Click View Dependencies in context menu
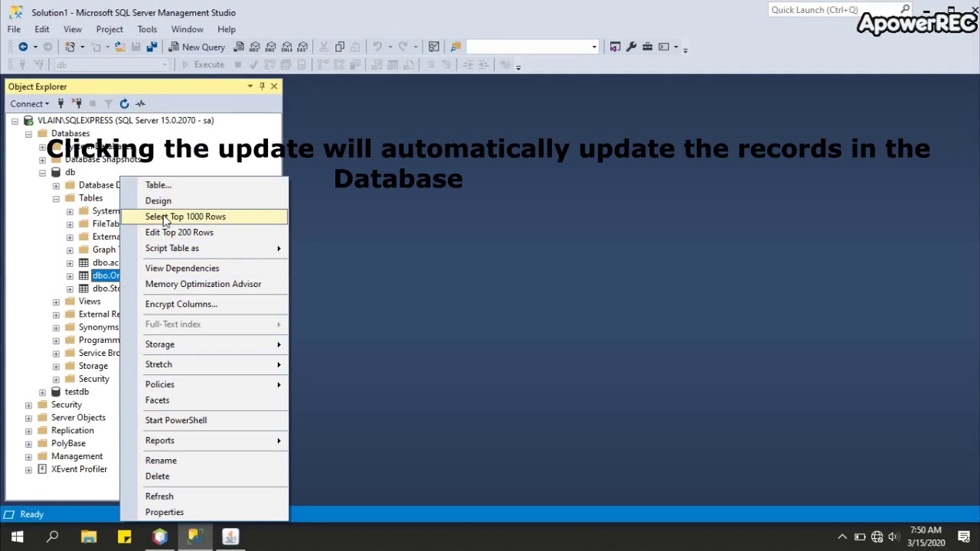 click(204, 268)
